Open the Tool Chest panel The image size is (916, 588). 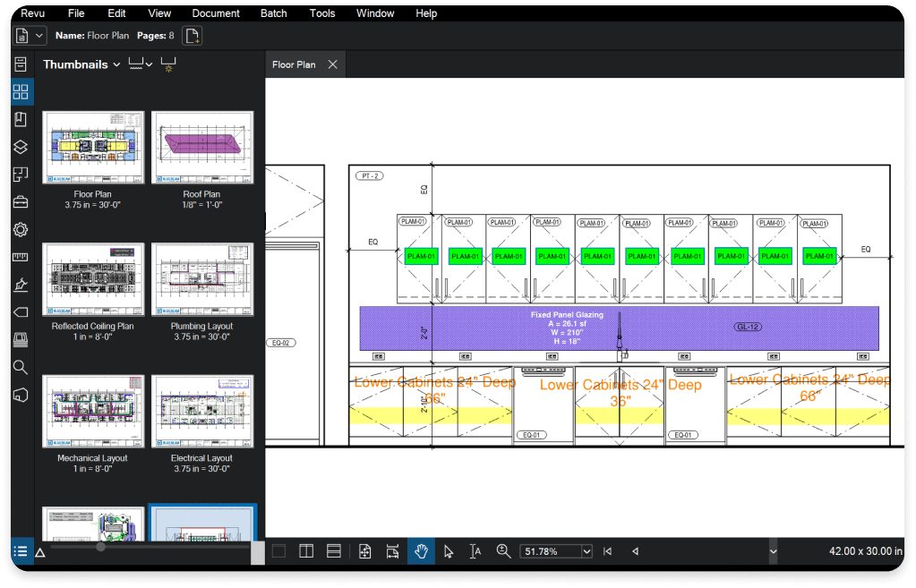[x=21, y=202]
